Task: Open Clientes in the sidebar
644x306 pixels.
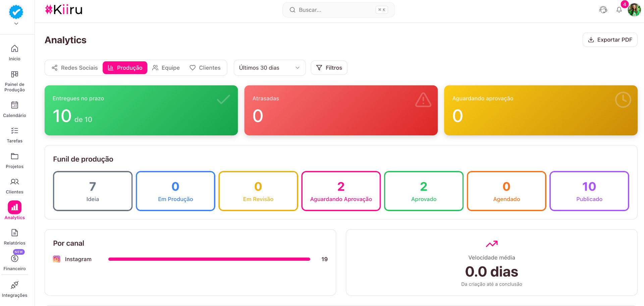Action: point(14,186)
